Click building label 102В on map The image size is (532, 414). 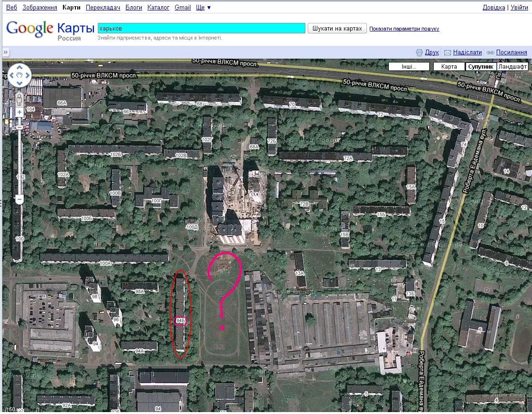181,155
